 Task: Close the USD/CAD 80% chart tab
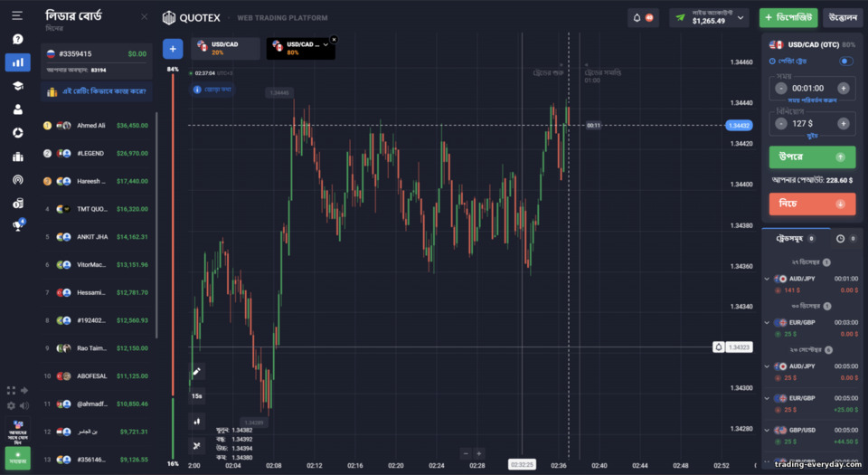[334, 39]
